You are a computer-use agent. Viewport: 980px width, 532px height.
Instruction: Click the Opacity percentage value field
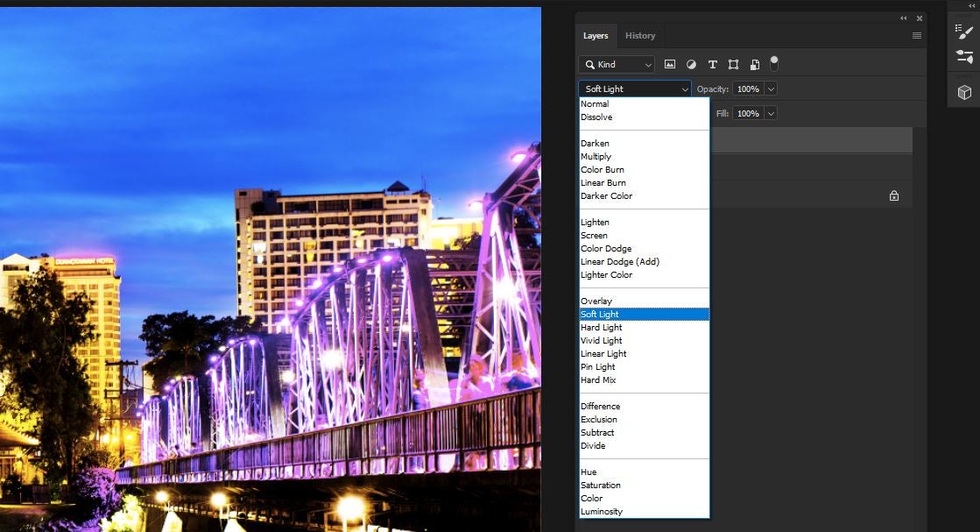point(748,89)
